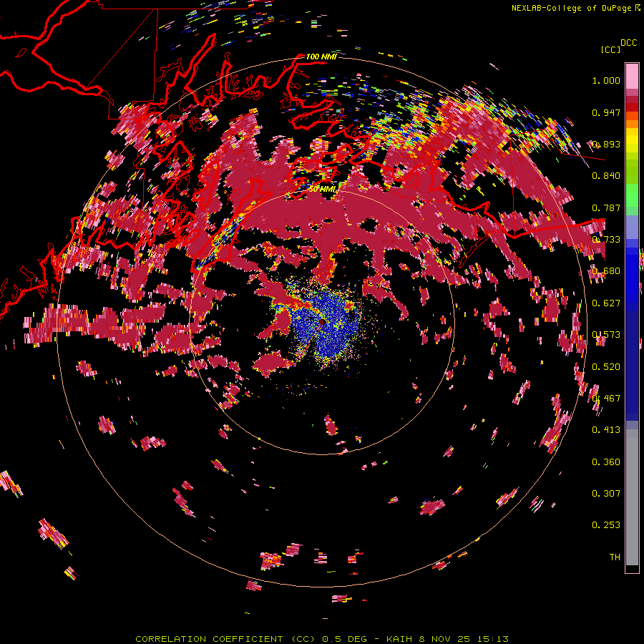Pick the bright blue color bar segment near 0.680
The height and width of the screenshot is (644, 644).
[x=632, y=274]
